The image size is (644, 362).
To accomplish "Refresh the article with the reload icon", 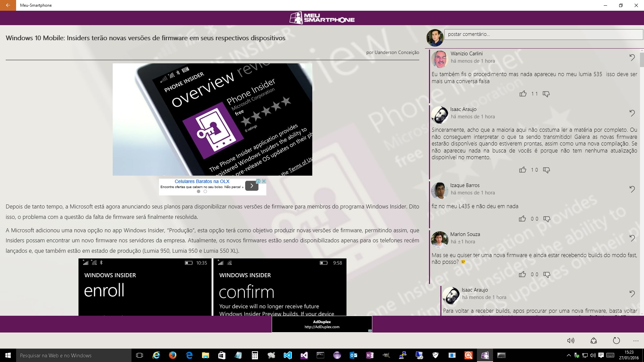I will [x=616, y=341].
